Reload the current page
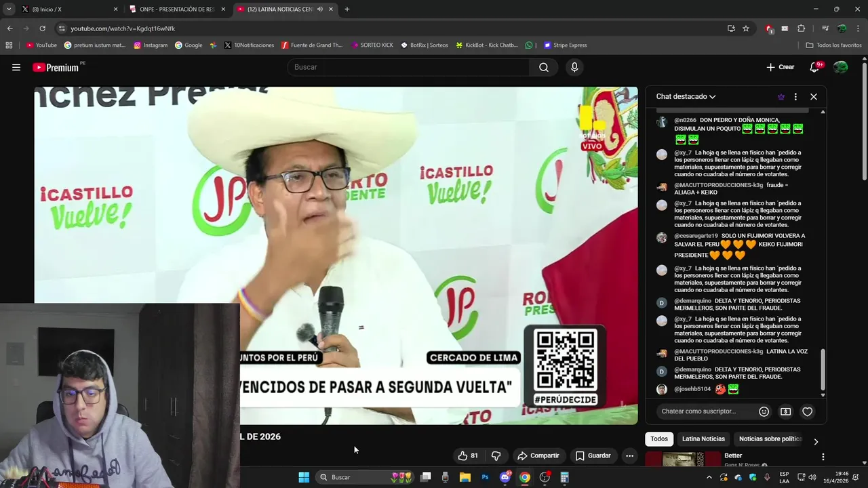The height and width of the screenshot is (488, 868). point(42,28)
